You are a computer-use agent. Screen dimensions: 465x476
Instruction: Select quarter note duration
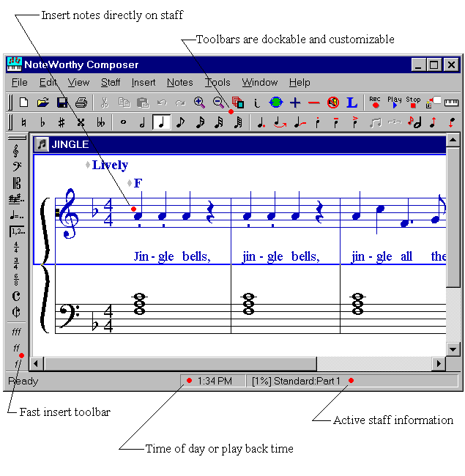pos(162,122)
